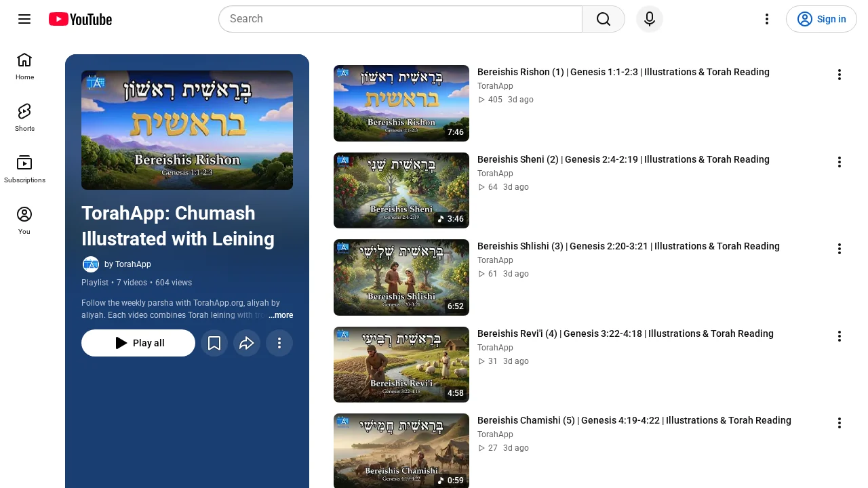The width and height of the screenshot is (868, 488).
Task: Click TorahApp channel under Bereishis Shlishi
Action: (x=495, y=260)
